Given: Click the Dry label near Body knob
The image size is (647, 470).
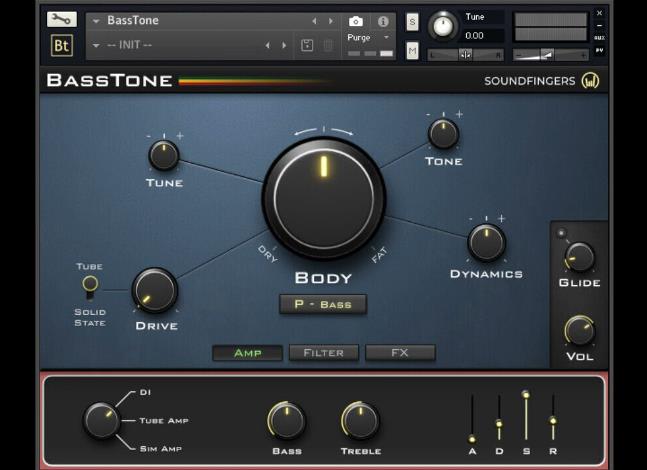Looking at the screenshot, I should pyautogui.click(x=268, y=254).
